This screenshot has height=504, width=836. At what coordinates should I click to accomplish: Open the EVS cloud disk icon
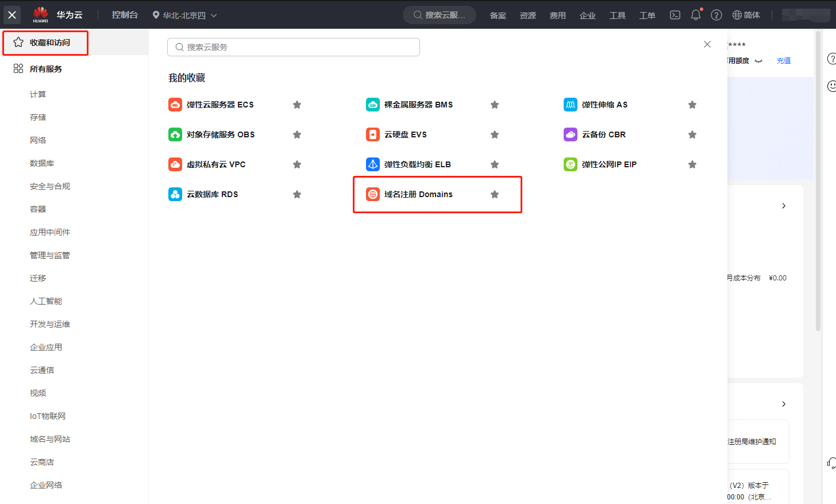click(x=373, y=134)
